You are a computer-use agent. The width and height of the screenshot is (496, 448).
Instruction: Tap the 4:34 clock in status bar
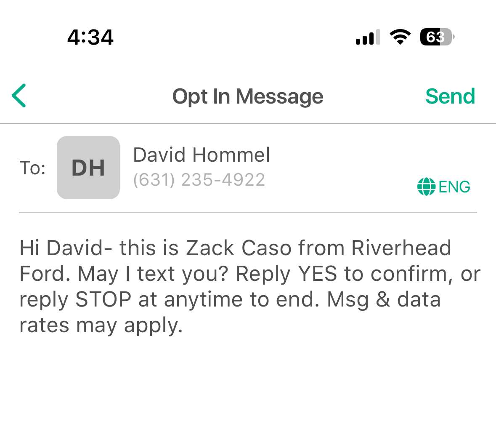90,37
